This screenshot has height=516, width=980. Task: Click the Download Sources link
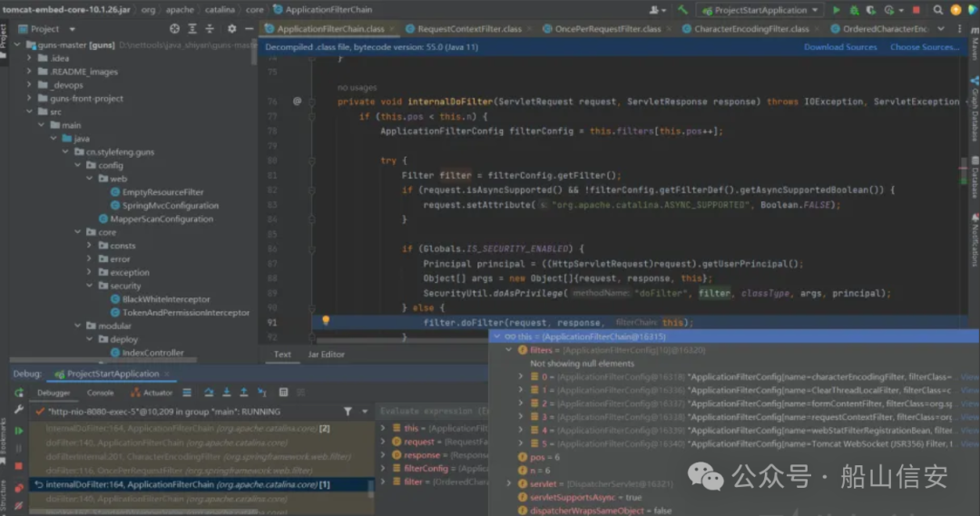point(840,47)
